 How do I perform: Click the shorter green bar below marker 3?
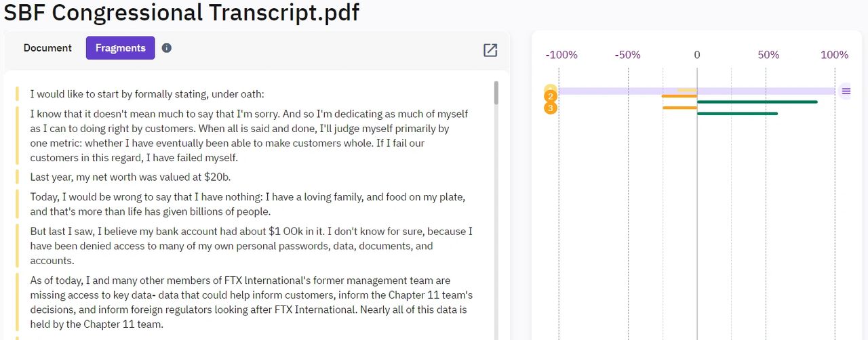[x=737, y=114]
